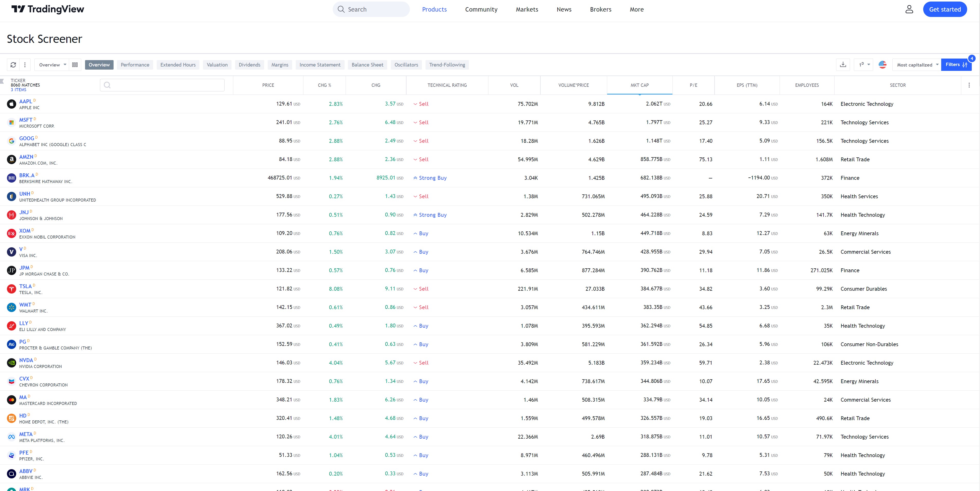This screenshot has width=980, height=491.
Task: Click the Filters button with badge 4
Action: pos(956,65)
